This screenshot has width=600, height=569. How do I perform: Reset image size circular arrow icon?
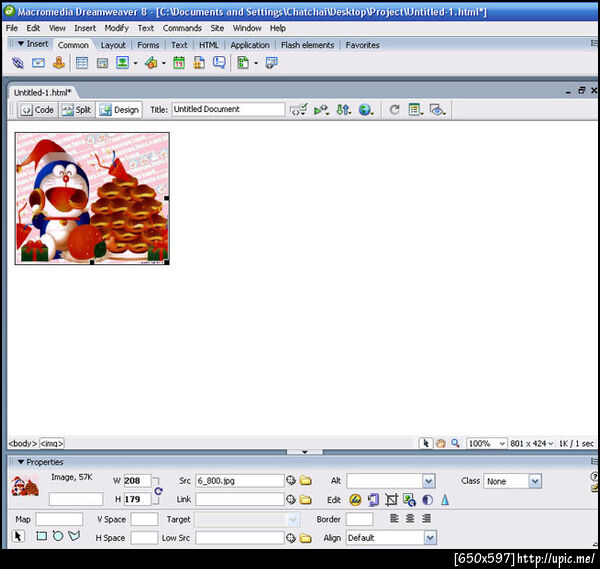[x=158, y=491]
